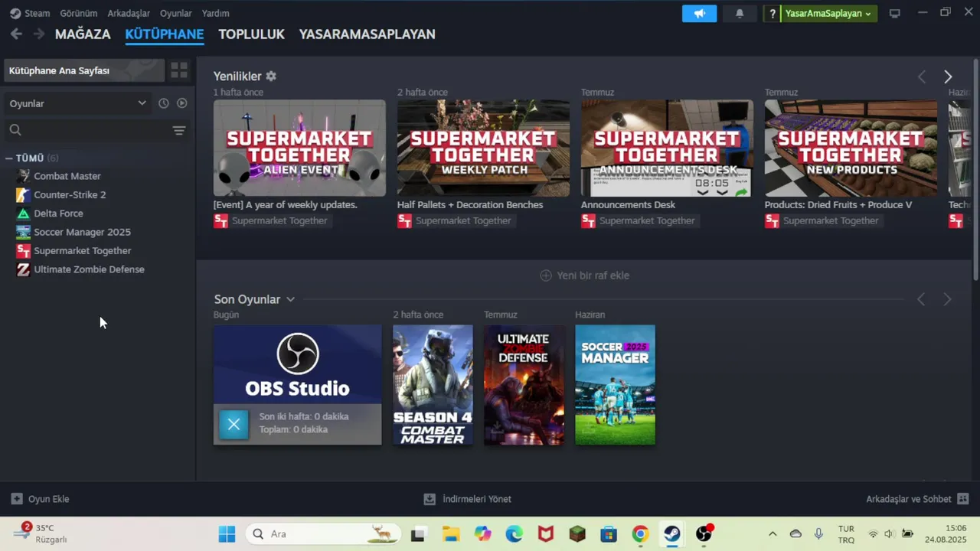The width and height of the screenshot is (980, 551).
Task: Show next items in Yenilikler shelf
Action: point(948,77)
